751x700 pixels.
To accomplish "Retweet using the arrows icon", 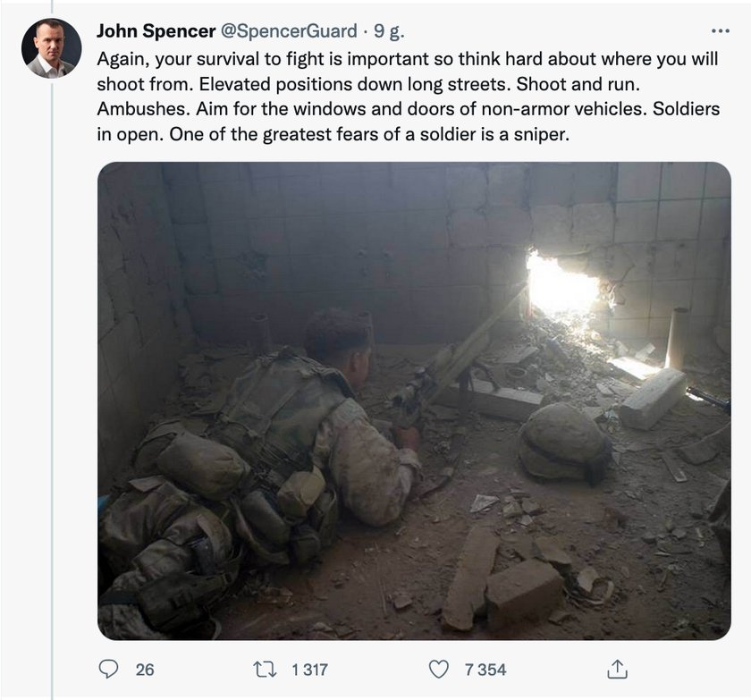I will [265, 670].
